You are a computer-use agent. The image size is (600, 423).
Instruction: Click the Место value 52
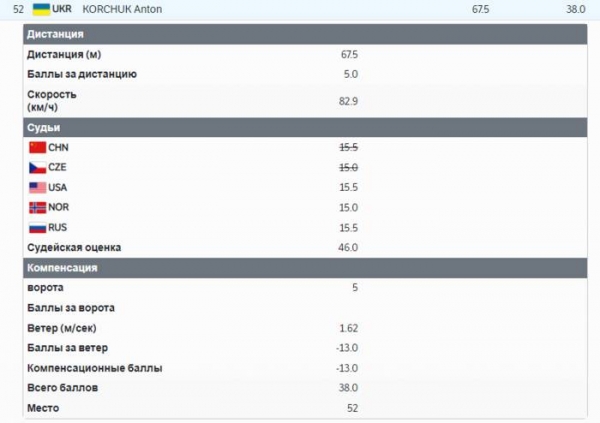tap(352, 408)
